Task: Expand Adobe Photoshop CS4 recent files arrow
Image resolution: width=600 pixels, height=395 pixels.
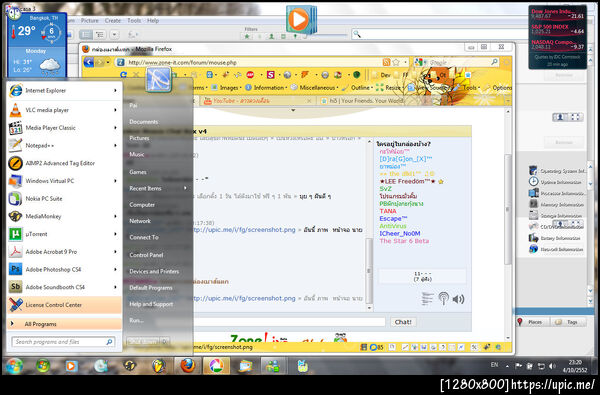Action: pos(115,269)
